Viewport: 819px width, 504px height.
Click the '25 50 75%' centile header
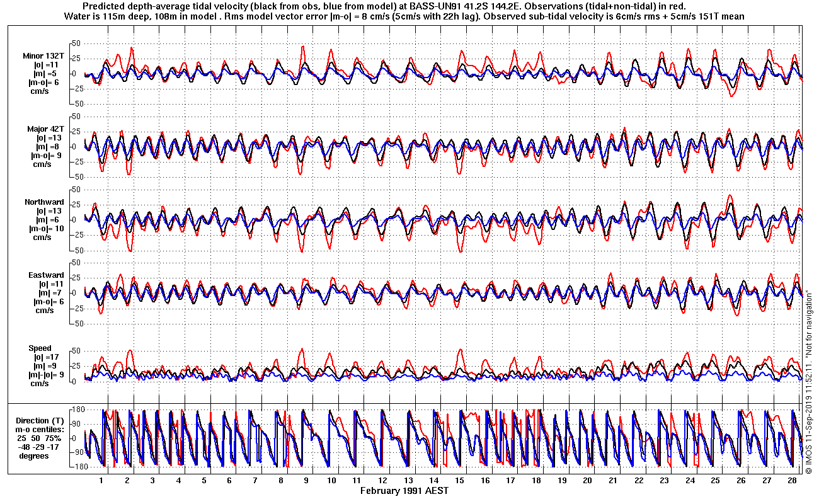(x=39, y=438)
